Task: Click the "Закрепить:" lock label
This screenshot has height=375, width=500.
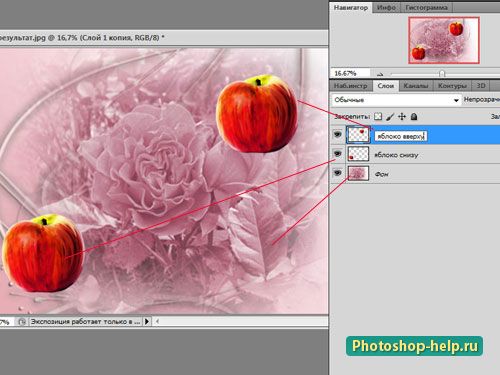Action: click(352, 117)
